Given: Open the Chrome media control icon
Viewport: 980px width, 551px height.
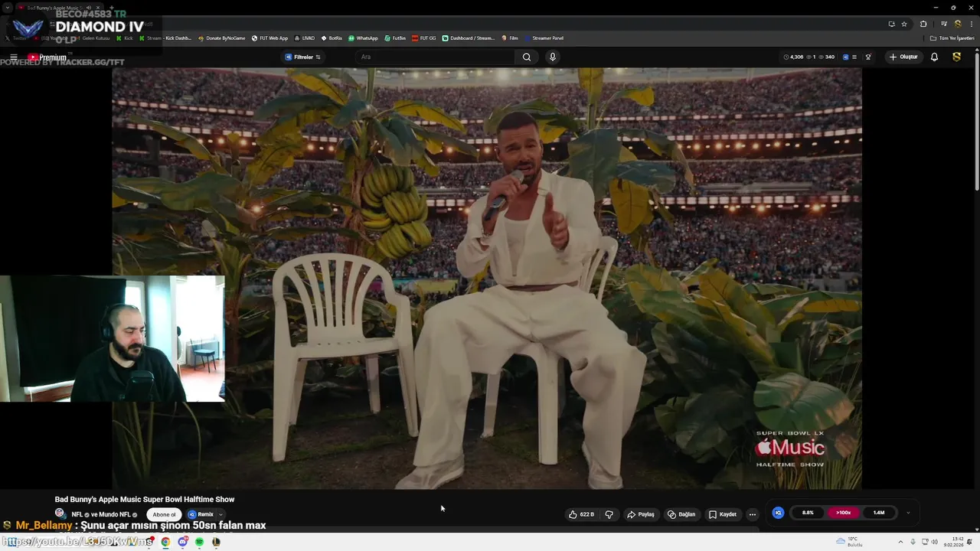Looking at the screenshot, I should tap(944, 24).
